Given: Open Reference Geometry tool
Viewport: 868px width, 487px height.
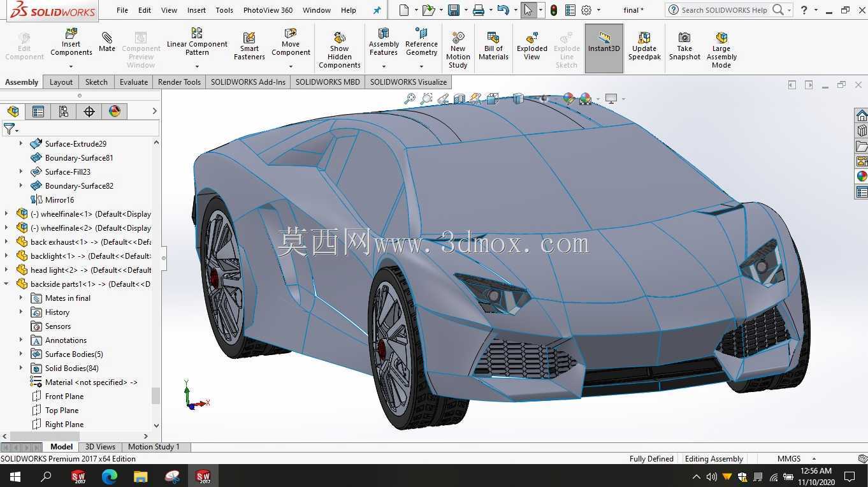Looking at the screenshot, I should point(421,41).
